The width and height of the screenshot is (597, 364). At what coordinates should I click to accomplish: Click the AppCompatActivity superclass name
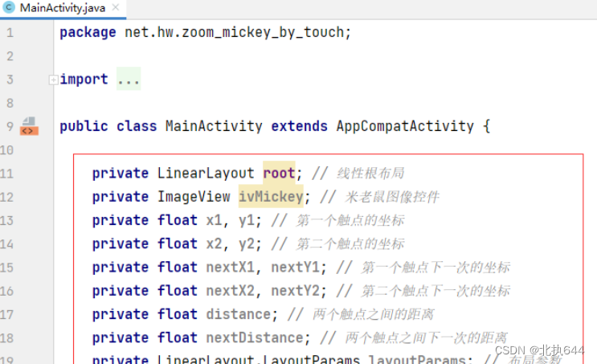(x=405, y=126)
